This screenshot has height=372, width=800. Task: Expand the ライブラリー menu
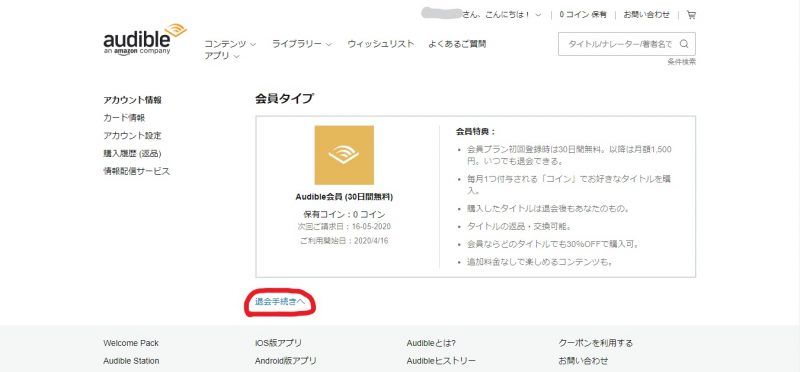coord(302,44)
